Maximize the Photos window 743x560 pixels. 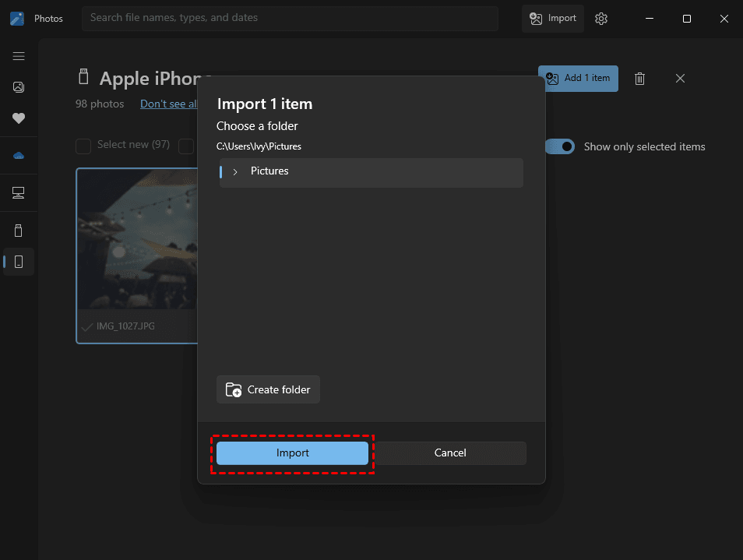pos(687,19)
